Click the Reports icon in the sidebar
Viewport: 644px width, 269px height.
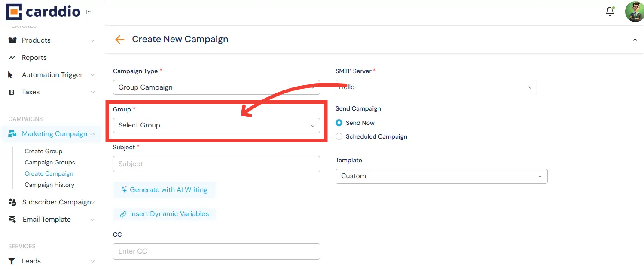tap(12, 57)
